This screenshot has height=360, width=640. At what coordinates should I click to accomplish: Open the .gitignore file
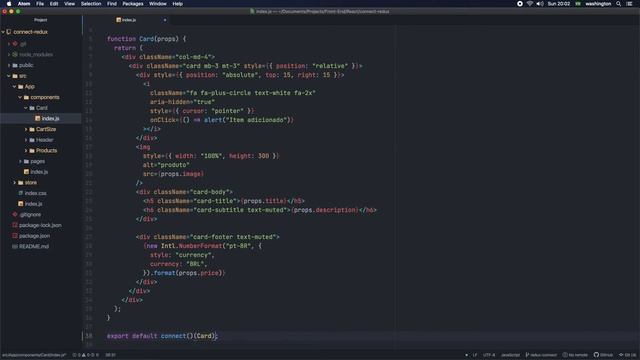[30, 214]
